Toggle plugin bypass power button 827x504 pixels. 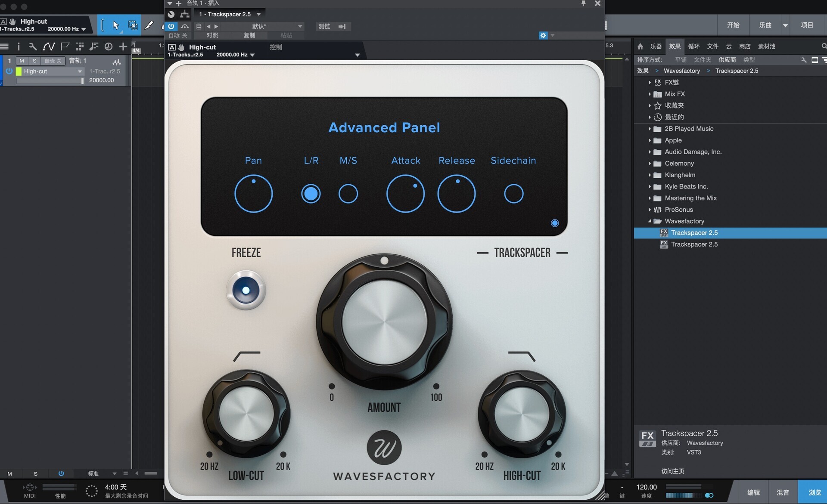pyautogui.click(x=171, y=26)
